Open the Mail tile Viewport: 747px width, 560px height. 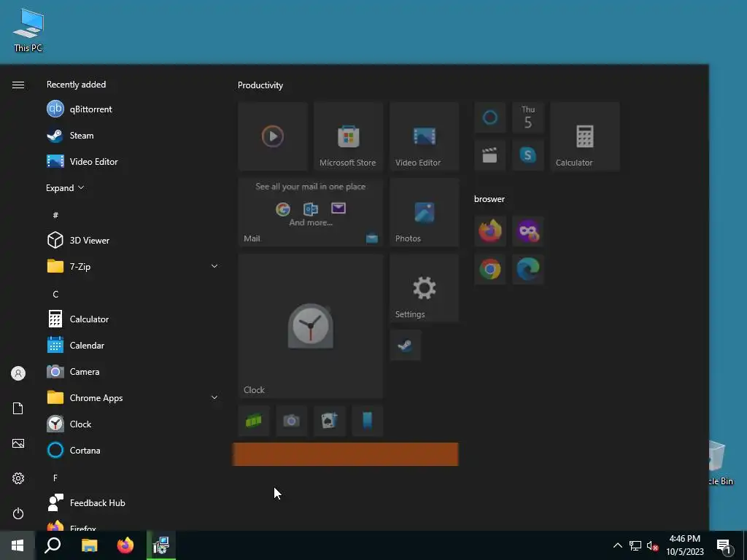pos(310,212)
